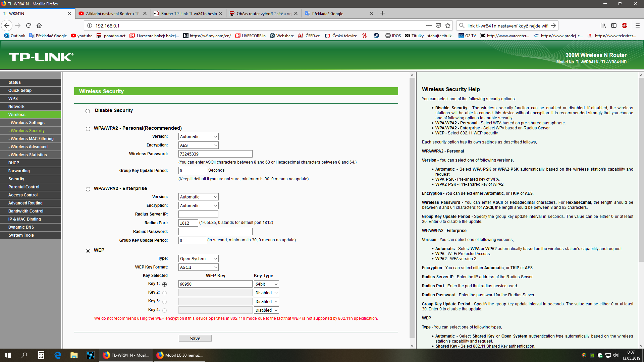Open Calculator from the taskbar

pyautogui.click(x=41, y=355)
